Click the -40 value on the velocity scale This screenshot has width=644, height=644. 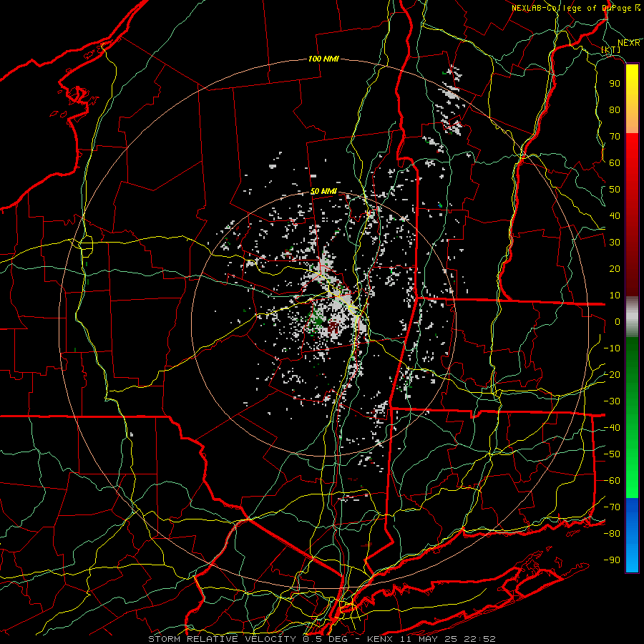coord(612,428)
